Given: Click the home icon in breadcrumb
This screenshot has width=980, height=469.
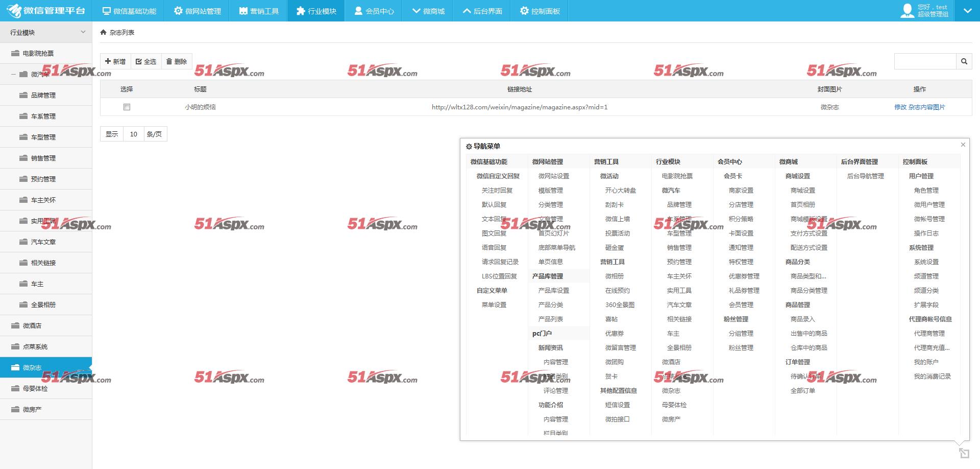Looking at the screenshot, I should 104,32.
